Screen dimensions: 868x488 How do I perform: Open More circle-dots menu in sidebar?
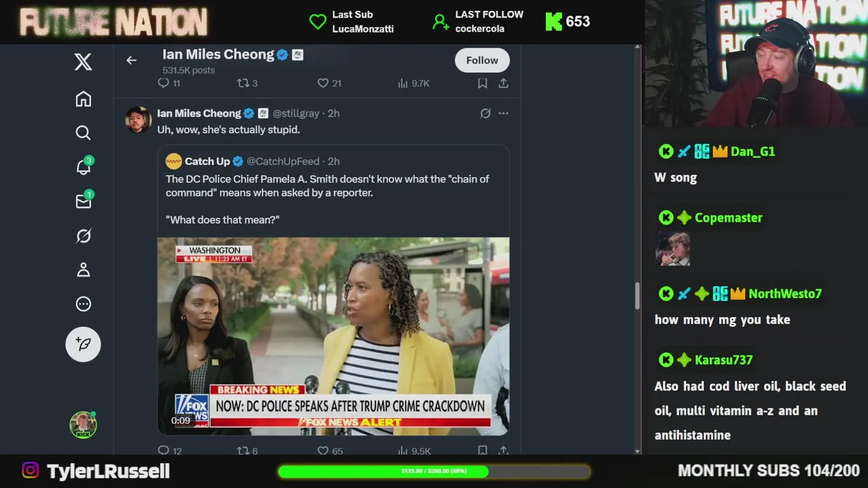pos(83,304)
